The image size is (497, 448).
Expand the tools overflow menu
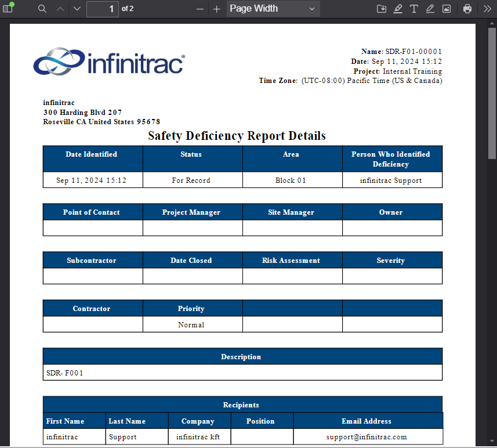(487, 9)
